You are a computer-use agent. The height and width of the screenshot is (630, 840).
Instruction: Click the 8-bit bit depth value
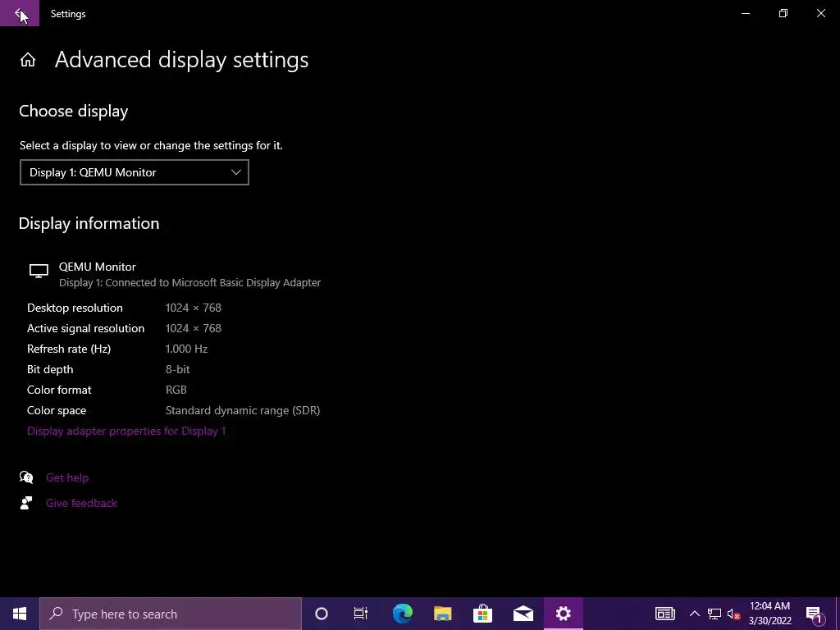[x=178, y=370]
